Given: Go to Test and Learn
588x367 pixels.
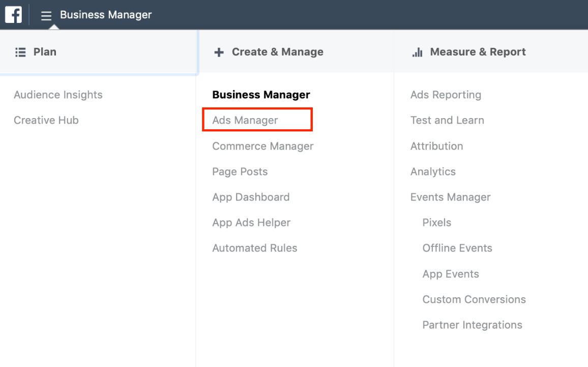Looking at the screenshot, I should 447,121.
